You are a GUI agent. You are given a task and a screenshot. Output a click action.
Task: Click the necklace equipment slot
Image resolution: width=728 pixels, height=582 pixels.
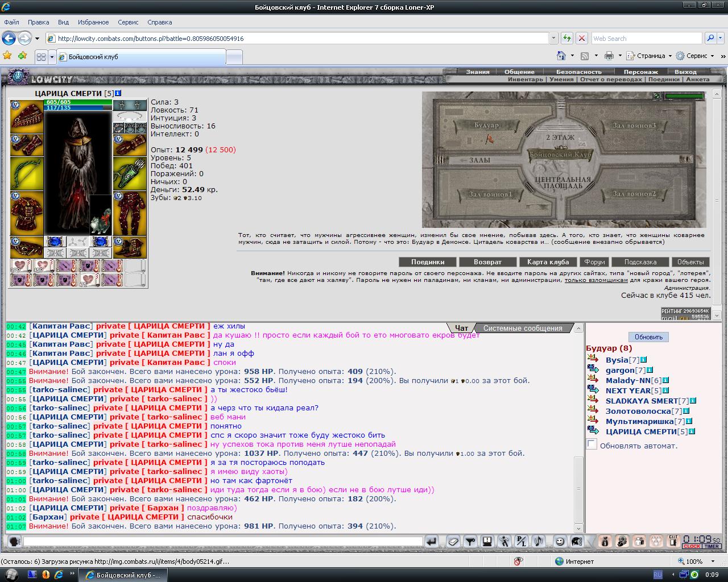(x=130, y=117)
